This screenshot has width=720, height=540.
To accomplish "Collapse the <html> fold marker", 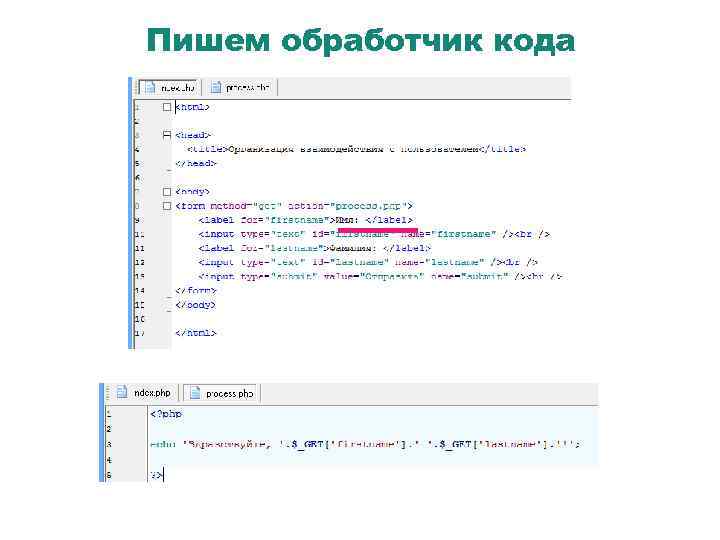I will point(167,107).
